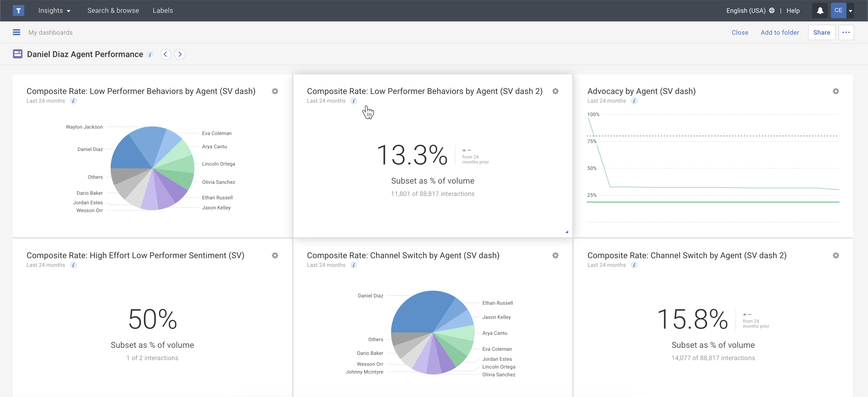
Task: Click Add to folder link
Action: (x=780, y=32)
